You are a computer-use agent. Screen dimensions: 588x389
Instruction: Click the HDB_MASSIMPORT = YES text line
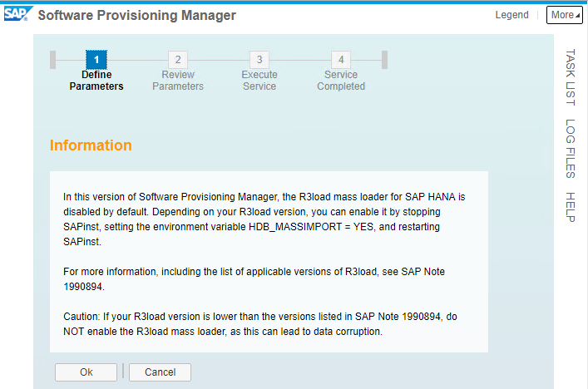point(251,227)
